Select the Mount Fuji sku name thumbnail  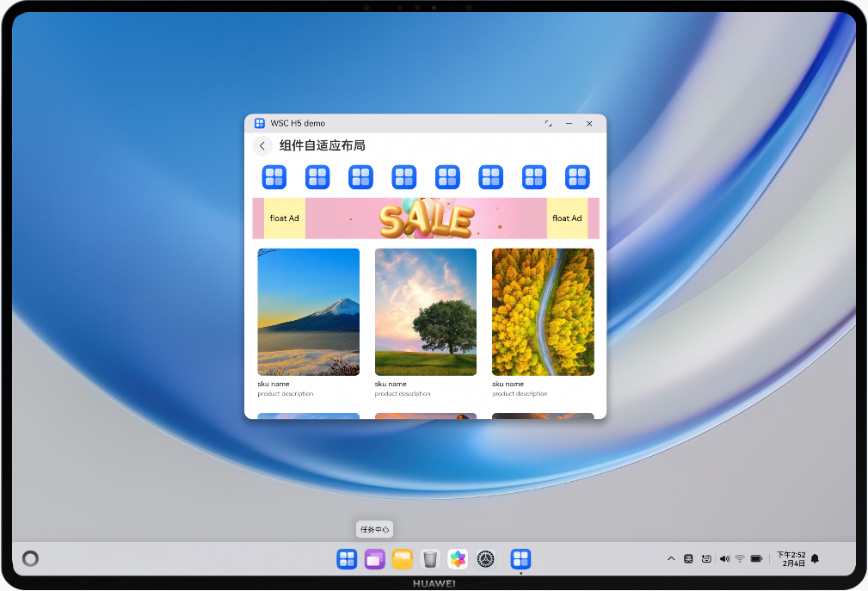pyautogui.click(x=308, y=311)
